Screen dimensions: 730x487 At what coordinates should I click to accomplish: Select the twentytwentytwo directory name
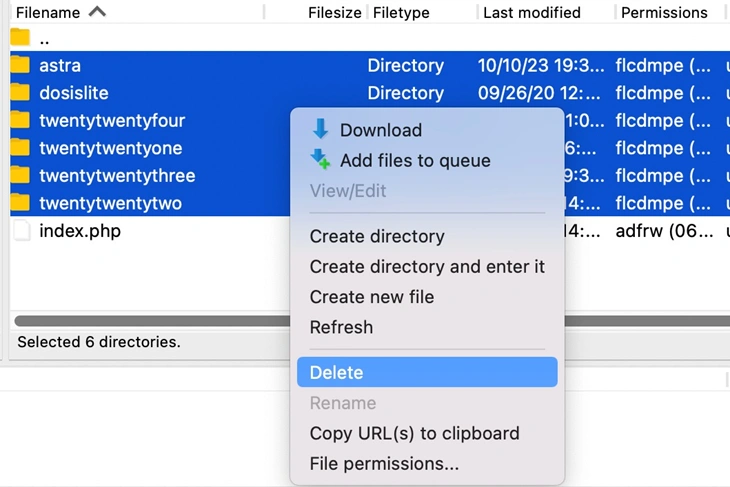(110, 203)
